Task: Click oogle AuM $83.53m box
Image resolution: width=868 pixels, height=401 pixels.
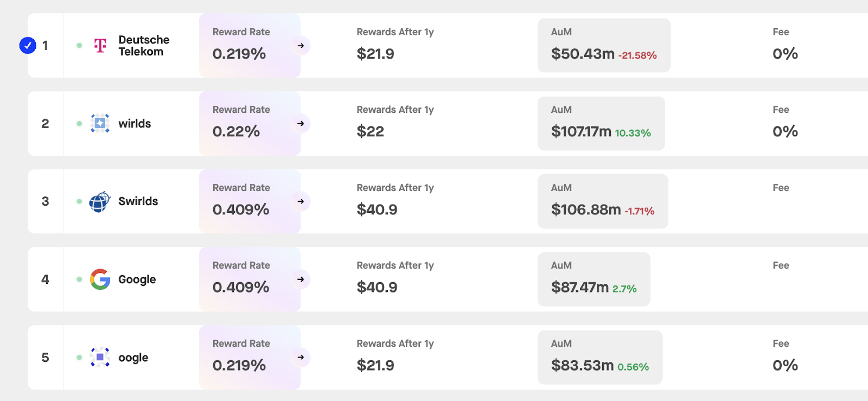Action: (x=600, y=358)
